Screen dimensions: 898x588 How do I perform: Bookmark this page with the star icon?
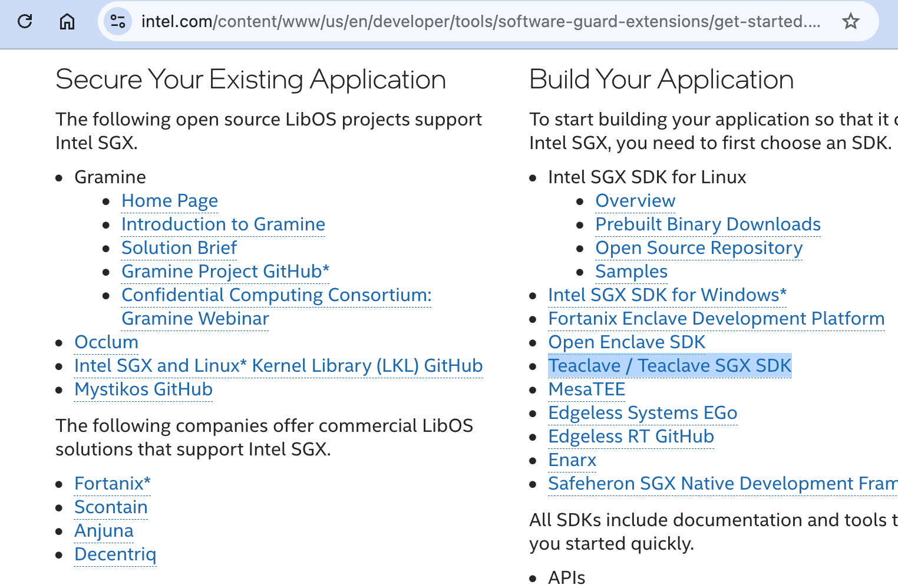[850, 22]
